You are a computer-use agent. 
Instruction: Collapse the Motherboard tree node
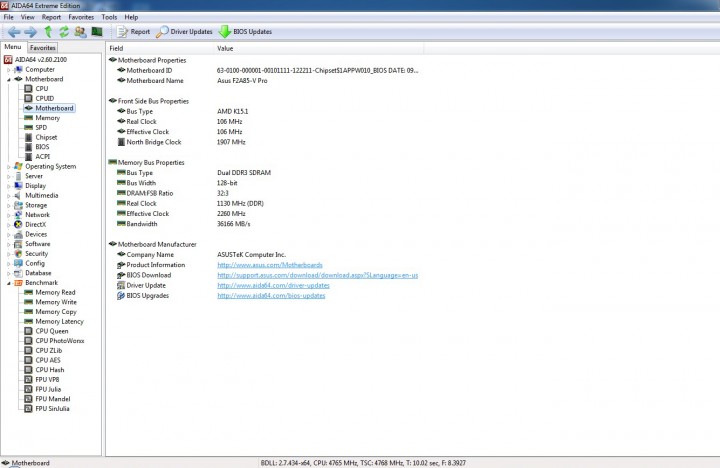click(8, 79)
